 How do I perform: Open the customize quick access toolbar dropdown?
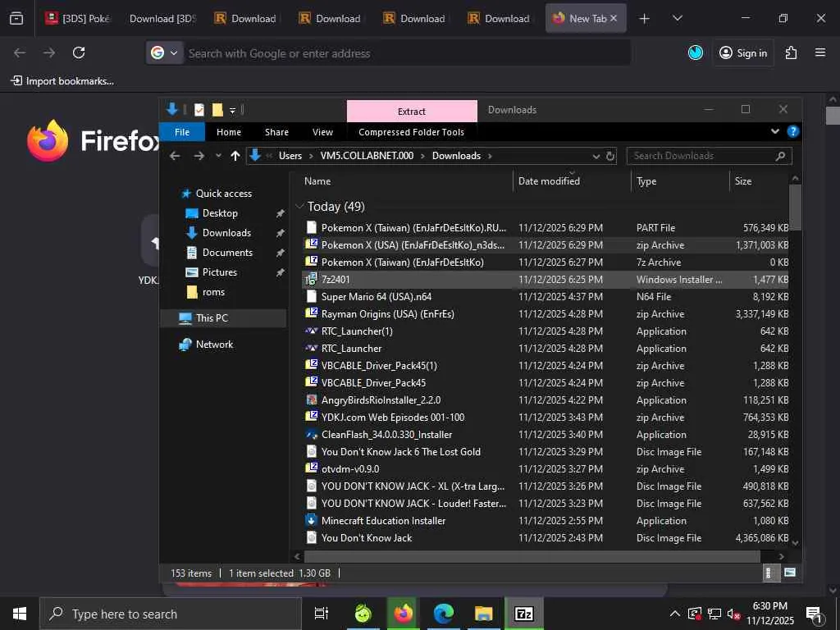[232, 111]
